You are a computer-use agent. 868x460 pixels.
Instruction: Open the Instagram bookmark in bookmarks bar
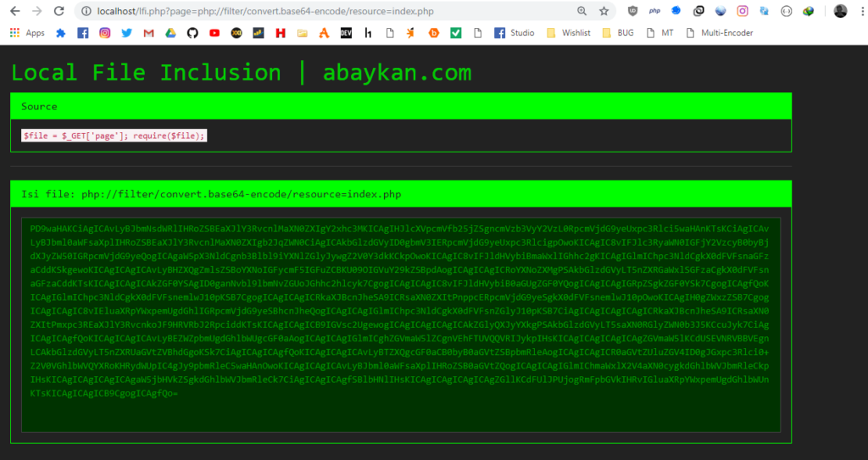click(x=104, y=33)
